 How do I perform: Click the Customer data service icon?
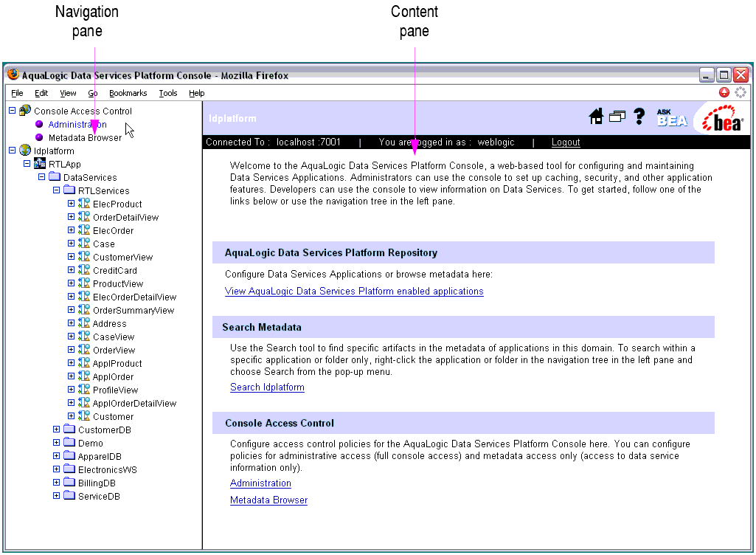84,416
